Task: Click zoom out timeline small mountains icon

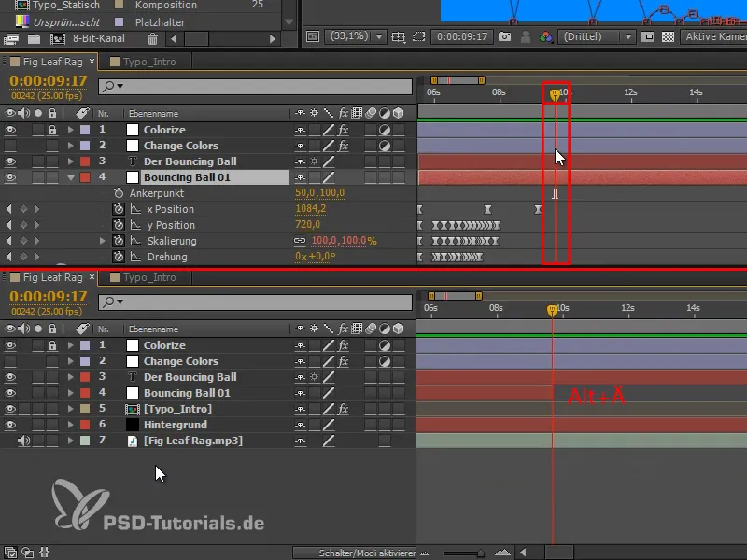Action: pyautogui.click(x=425, y=553)
